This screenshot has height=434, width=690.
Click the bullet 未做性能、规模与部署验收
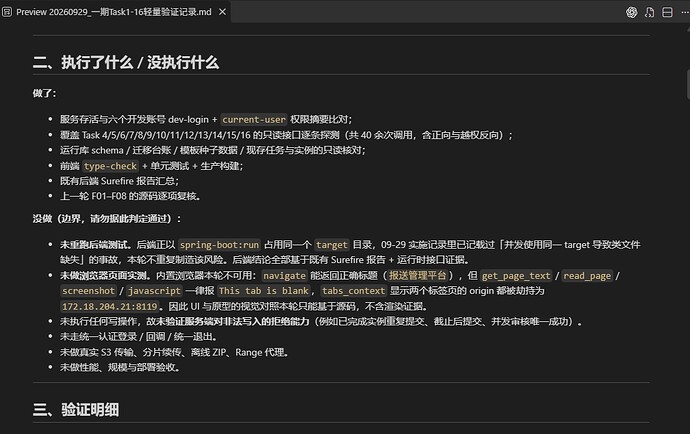(120, 367)
